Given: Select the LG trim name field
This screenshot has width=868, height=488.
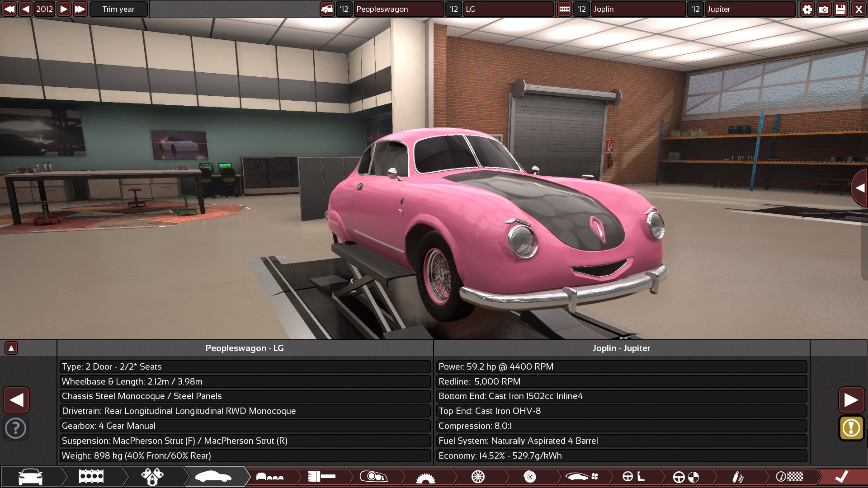Looking at the screenshot, I should click(x=508, y=9).
